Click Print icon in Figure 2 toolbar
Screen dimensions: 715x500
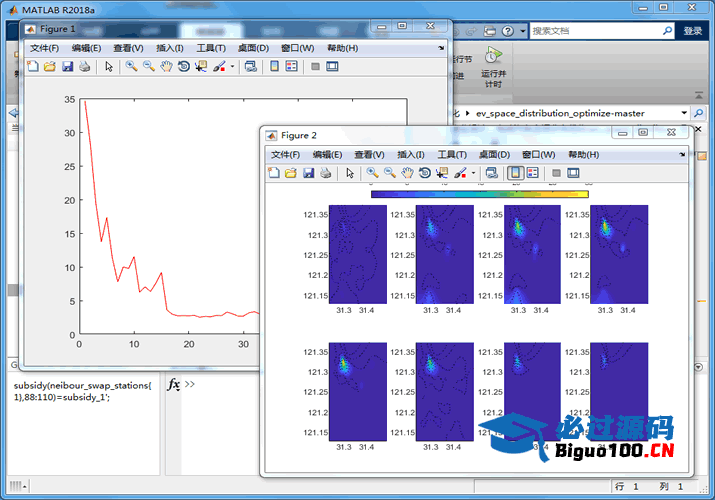pyautogui.click(x=326, y=173)
